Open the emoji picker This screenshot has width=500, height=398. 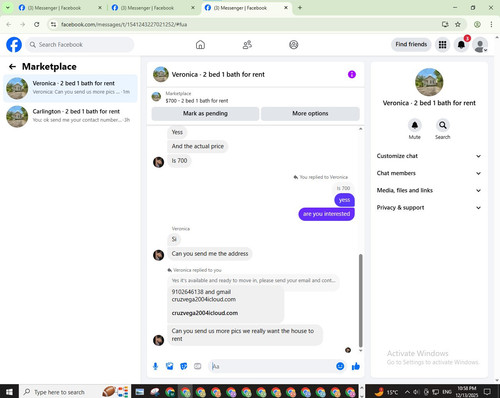(x=340, y=366)
